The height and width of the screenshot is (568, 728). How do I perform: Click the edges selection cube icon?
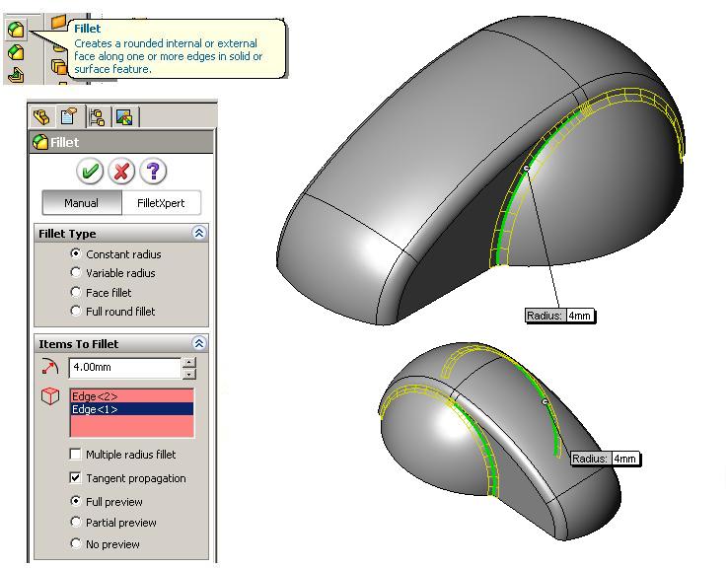pos(50,395)
